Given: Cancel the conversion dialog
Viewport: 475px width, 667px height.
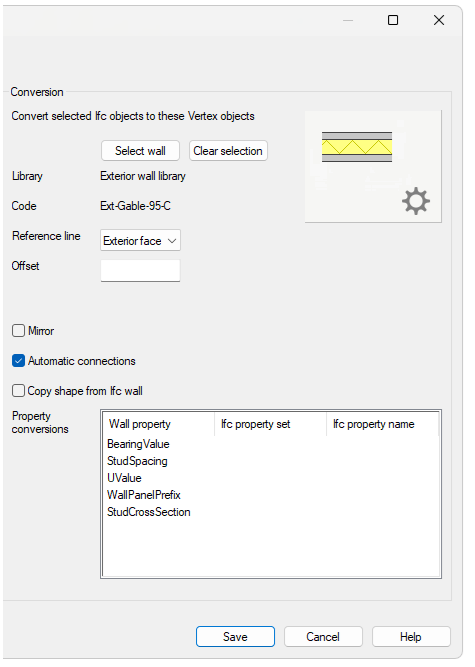Looking at the screenshot, I should (x=323, y=636).
